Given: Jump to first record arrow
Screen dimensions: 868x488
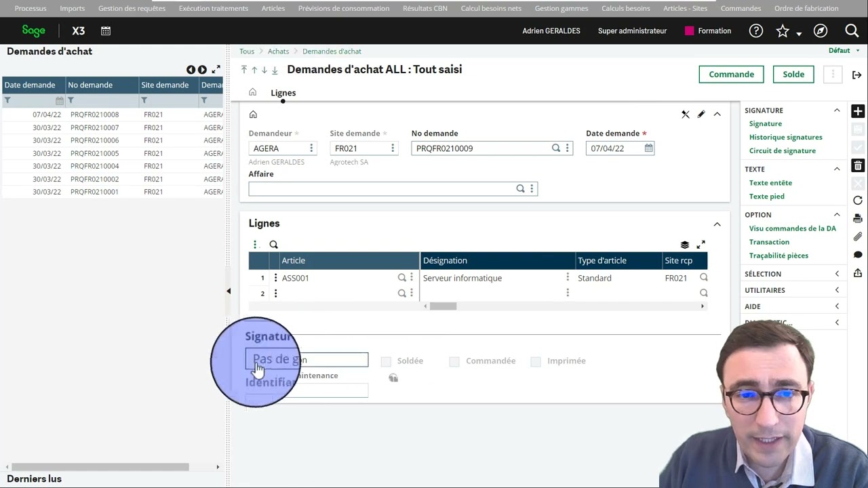Looking at the screenshot, I should pyautogui.click(x=244, y=70).
